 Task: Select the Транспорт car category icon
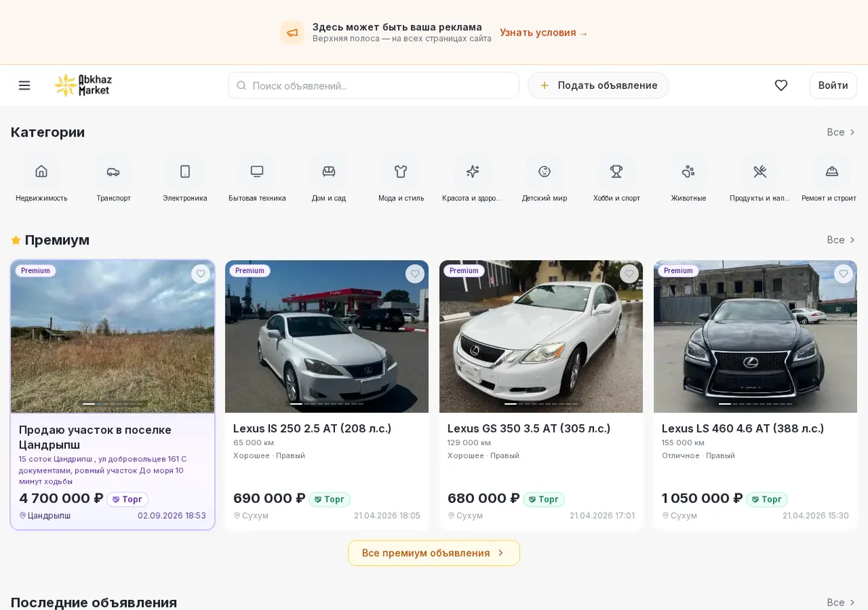tap(114, 171)
